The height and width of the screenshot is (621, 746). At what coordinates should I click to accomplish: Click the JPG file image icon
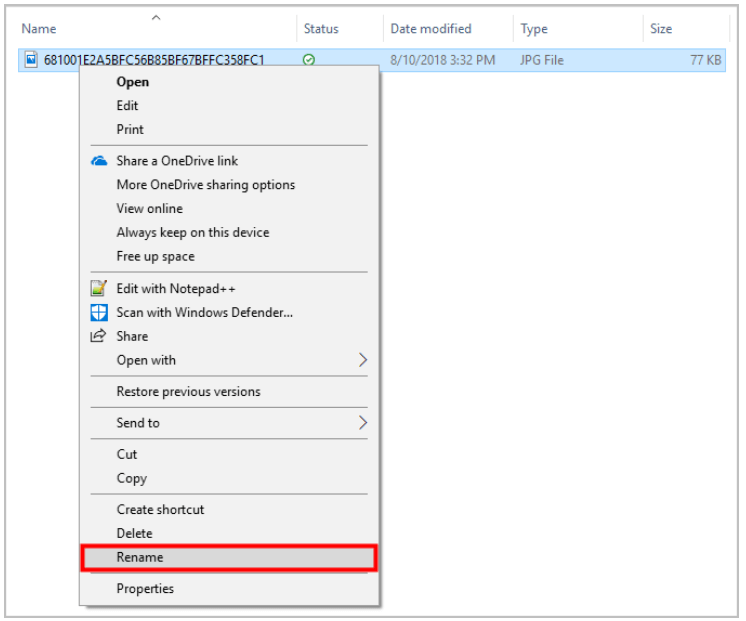click(31, 59)
